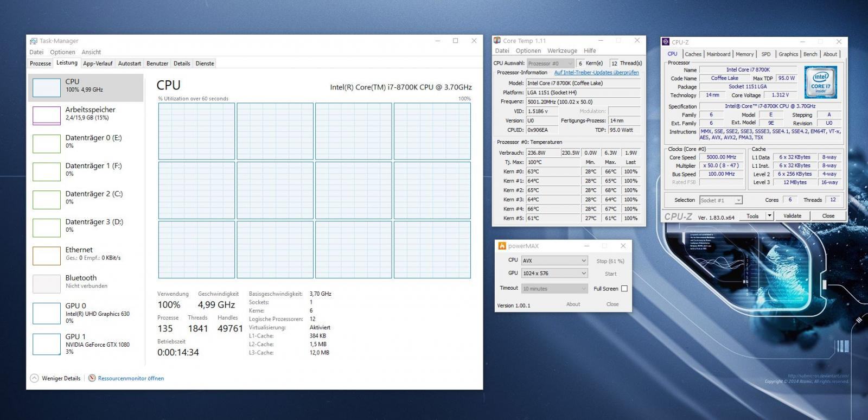Click the Intel Core i7 logo in CPU-Z
Screen dimensions: 868x420
pos(820,82)
